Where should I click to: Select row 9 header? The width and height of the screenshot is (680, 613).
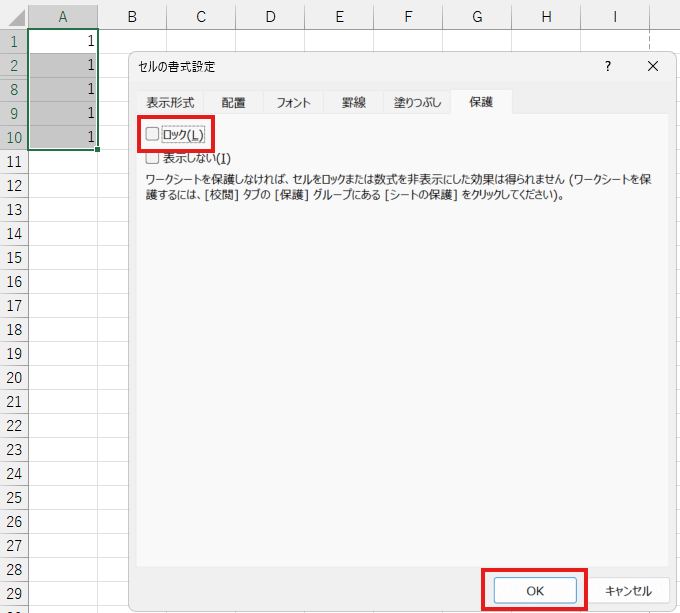[14, 114]
